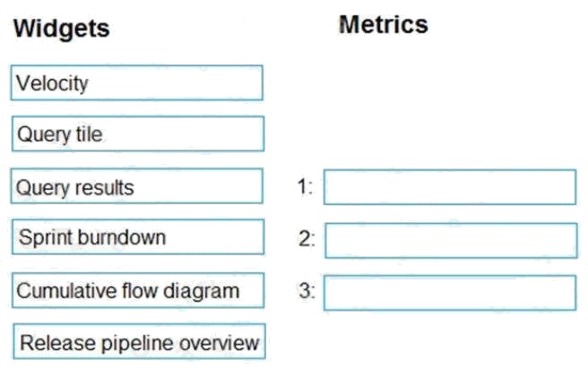Pick the word "Velocity" in the widgets list
This screenshot has width=588, height=369.
(x=53, y=83)
